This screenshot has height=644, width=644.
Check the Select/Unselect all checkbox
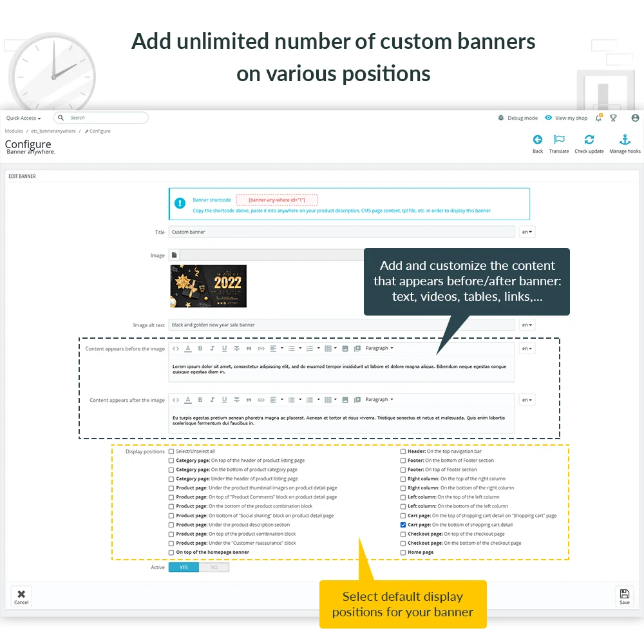point(171,451)
